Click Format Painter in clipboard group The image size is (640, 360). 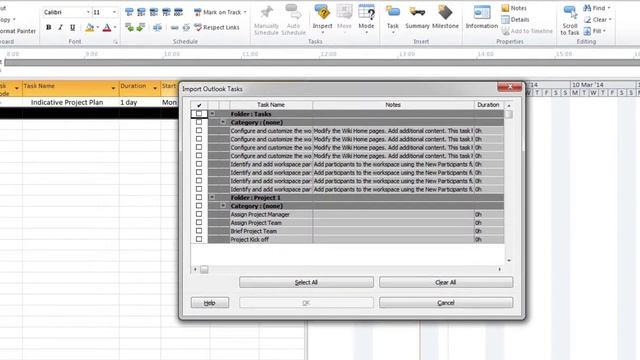tap(17, 31)
